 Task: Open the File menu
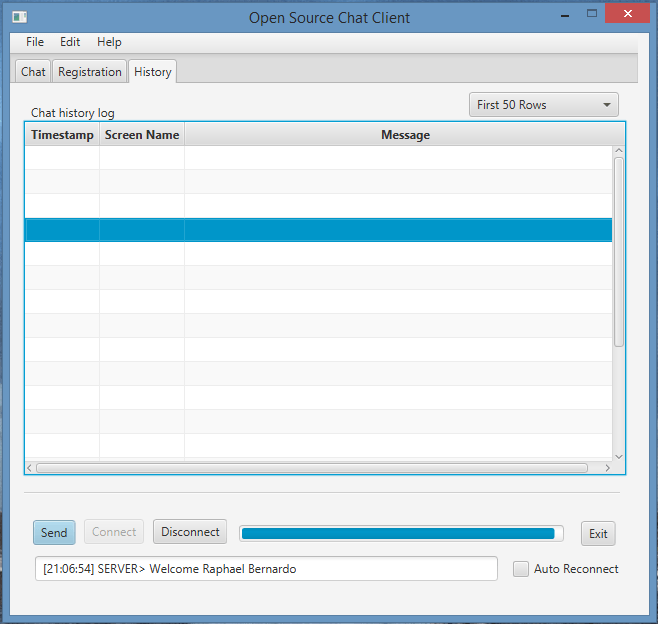35,42
